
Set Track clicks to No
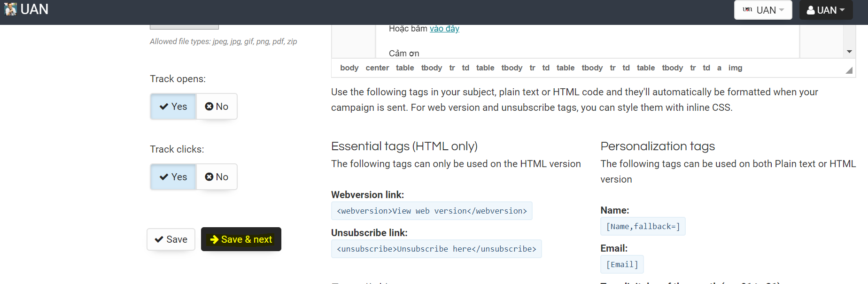pyautogui.click(x=217, y=177)
